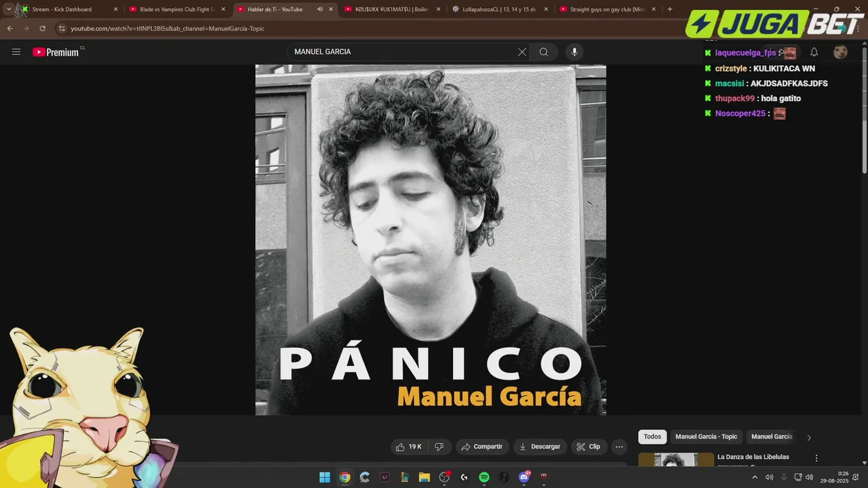Clear the MANUEL GARCIA search text

522,52
